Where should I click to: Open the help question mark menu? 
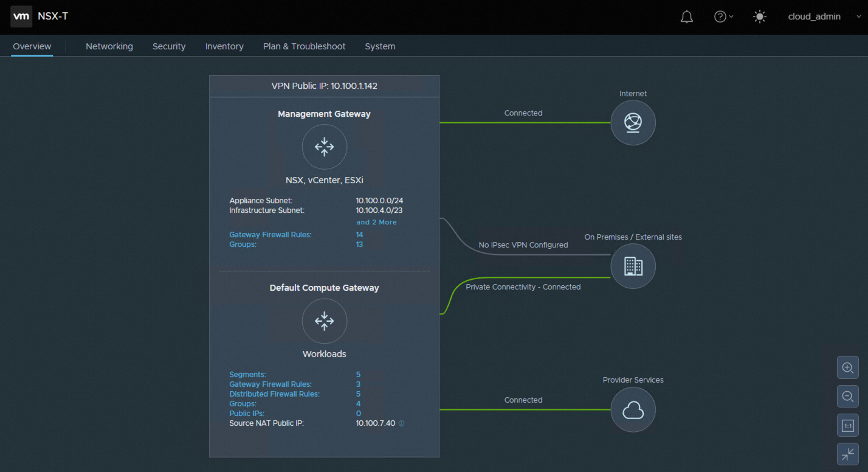[x=723, y=17]
